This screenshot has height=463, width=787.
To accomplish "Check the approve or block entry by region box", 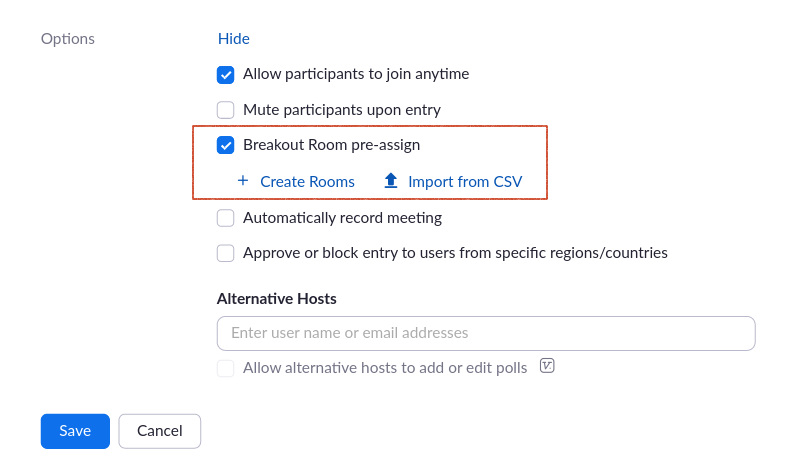I will 226,253.
